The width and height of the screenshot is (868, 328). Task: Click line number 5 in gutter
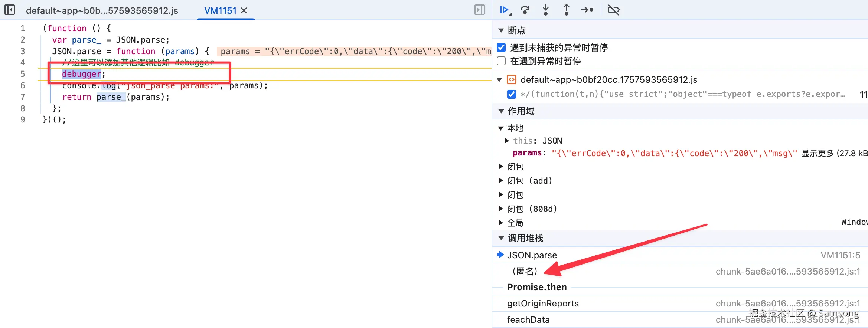23,74
